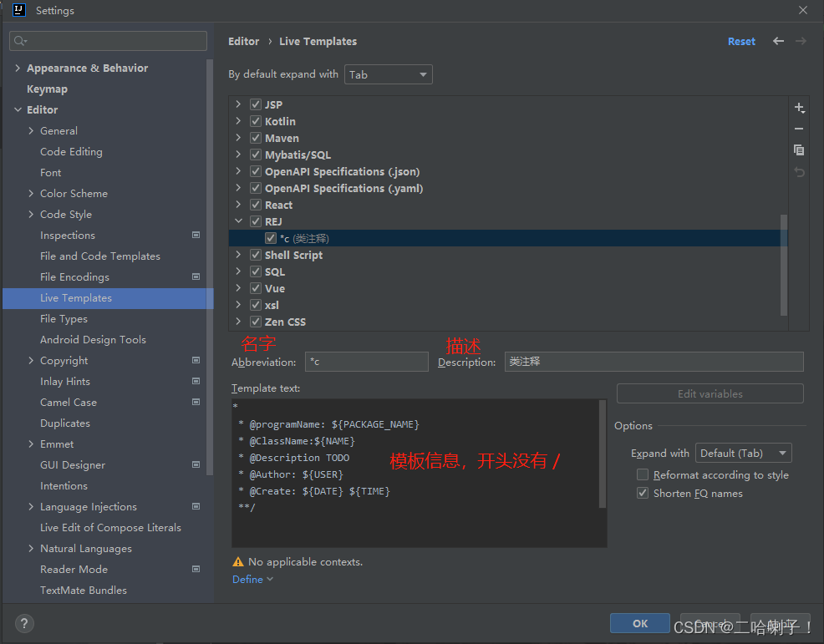Open the help question mark button
Viewport: 824px width, 644px height.
24,623
